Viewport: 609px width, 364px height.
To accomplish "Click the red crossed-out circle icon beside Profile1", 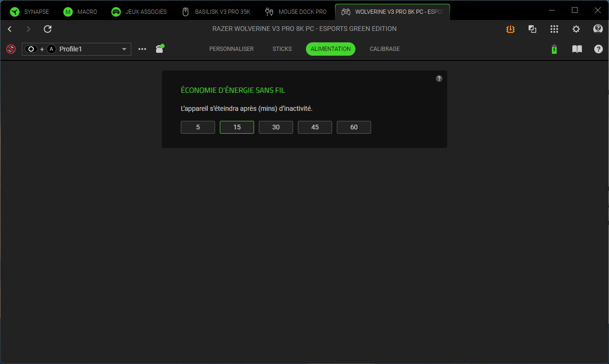I will tap(11, 49).
